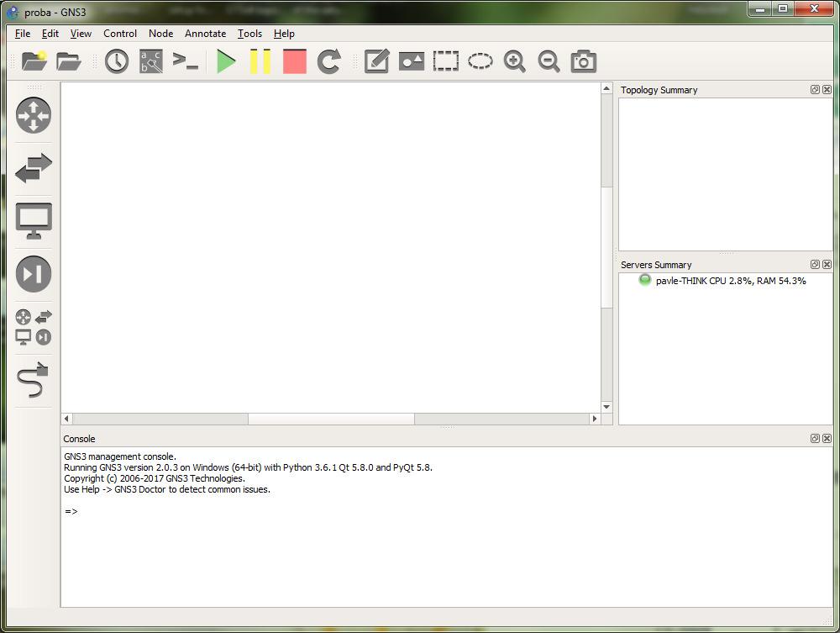Select the Add a note tool
The height and width of the screenshot is (633, 840).
[376, 61]
